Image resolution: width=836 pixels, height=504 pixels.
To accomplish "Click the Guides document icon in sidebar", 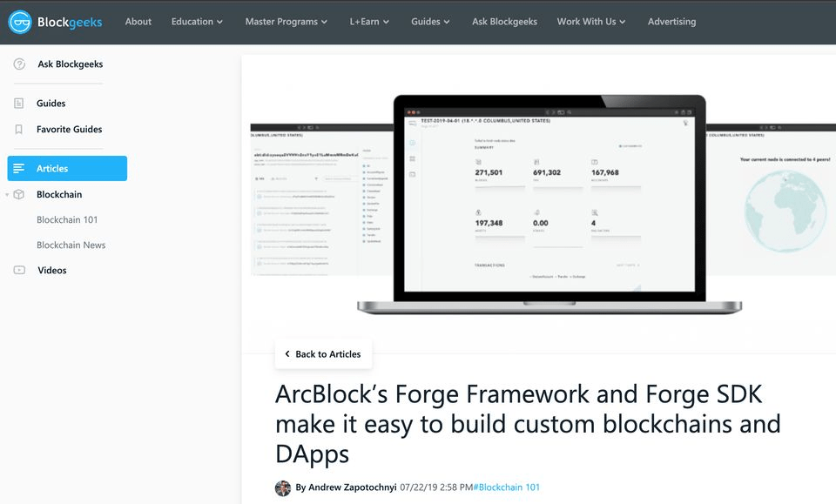I will pos(18,104).
